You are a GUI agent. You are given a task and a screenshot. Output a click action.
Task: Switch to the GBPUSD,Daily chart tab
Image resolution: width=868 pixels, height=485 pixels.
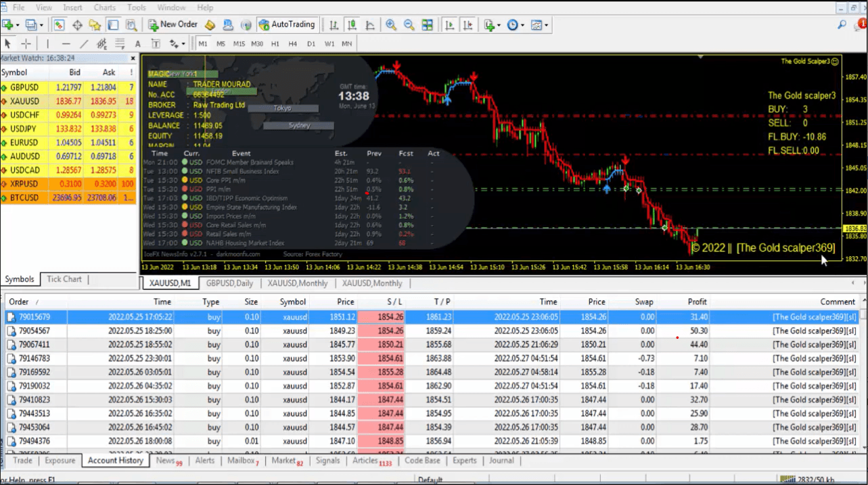(230, 283)
